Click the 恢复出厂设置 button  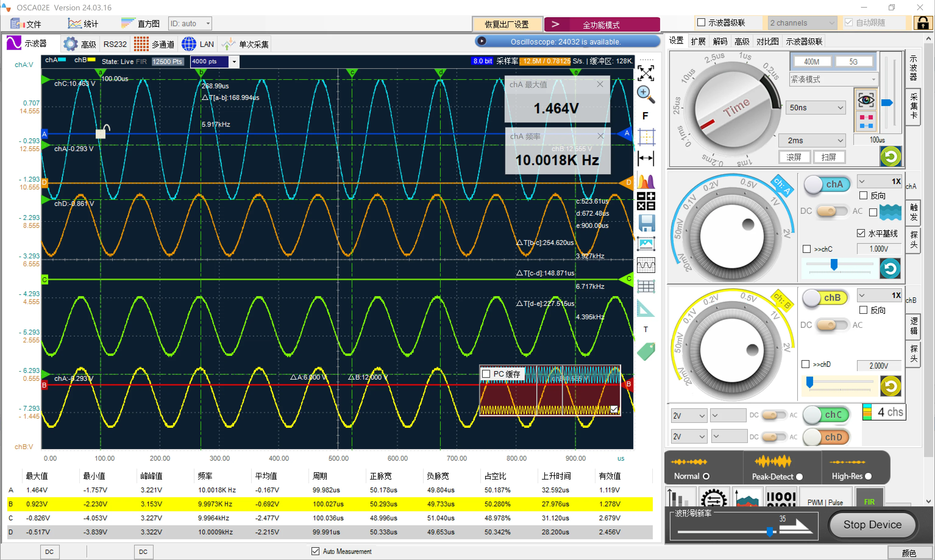click(507, 25)
